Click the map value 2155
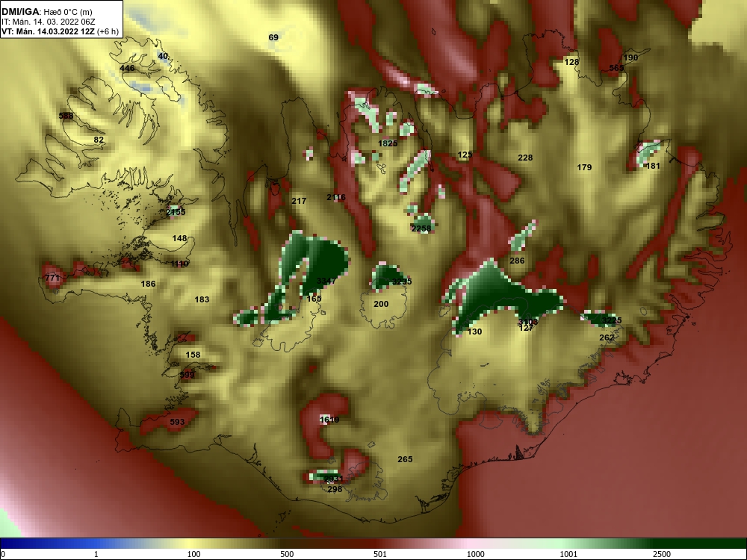This screenshot has height=560, width=747. [176, 212]
